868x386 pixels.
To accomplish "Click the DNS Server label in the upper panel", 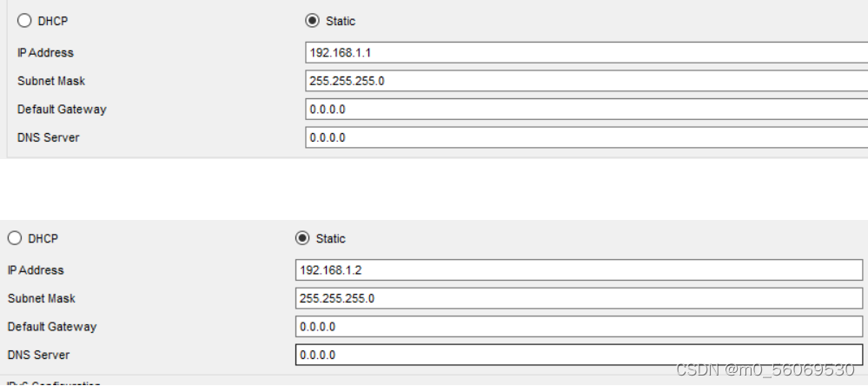I will coord(48,137).
